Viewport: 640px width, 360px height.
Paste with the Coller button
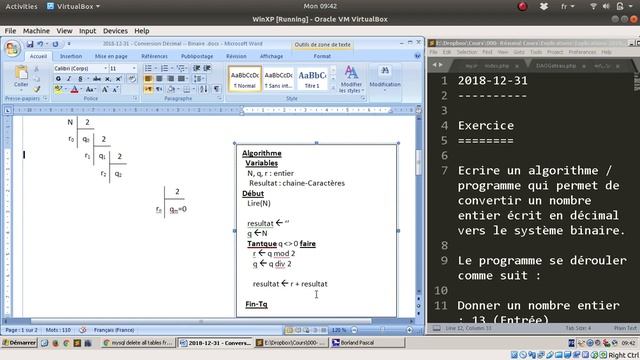pyautogui.click(x=21, y=77)
